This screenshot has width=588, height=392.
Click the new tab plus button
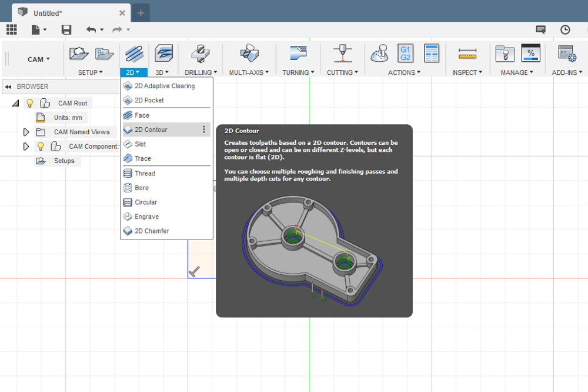pos(141,13)
